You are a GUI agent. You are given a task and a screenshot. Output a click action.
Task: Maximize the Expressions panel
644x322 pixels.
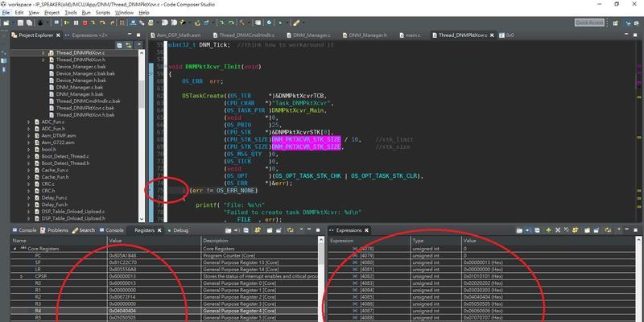click(635, 230)
